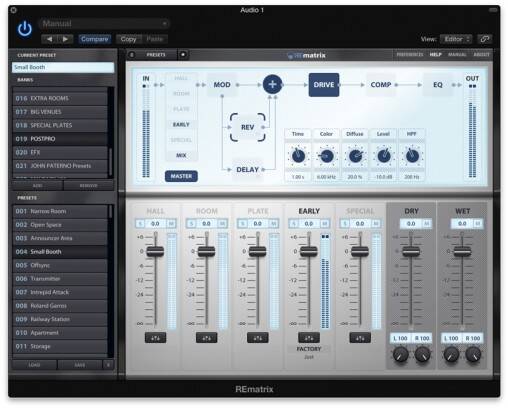This screenshot has width=508, height=408.
Task: Adjust the Color knob
Action: pos(326,156)
